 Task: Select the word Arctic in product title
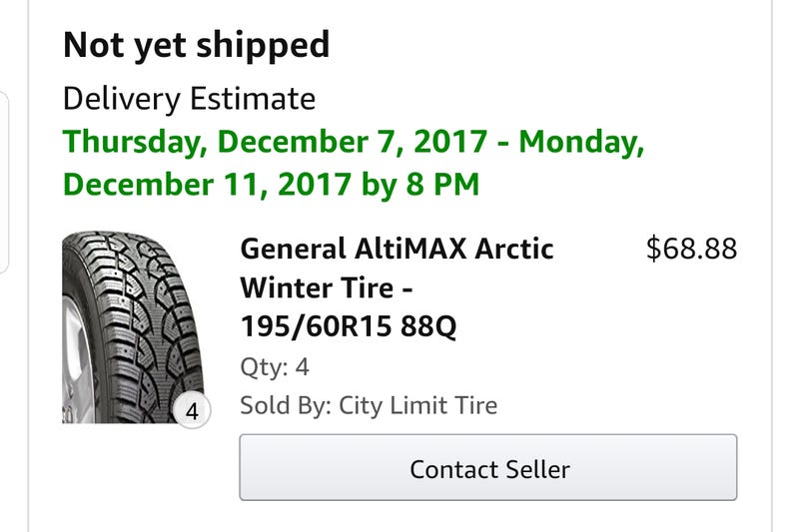pyautogui.click(x=513, y=249)
